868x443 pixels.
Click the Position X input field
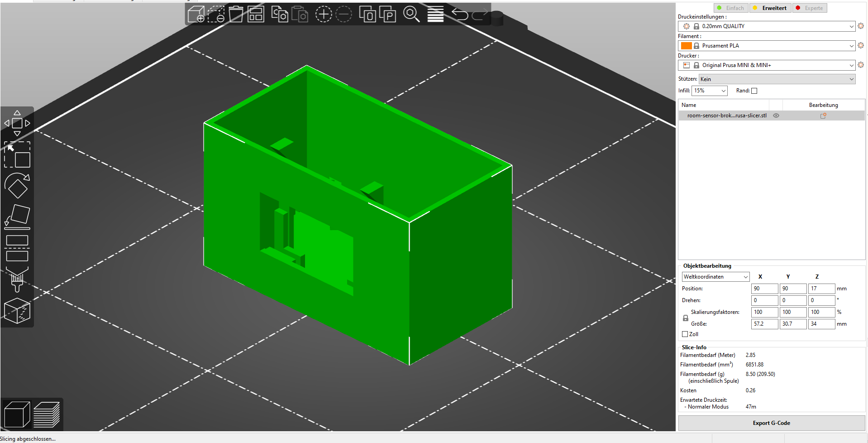point(765,289)
